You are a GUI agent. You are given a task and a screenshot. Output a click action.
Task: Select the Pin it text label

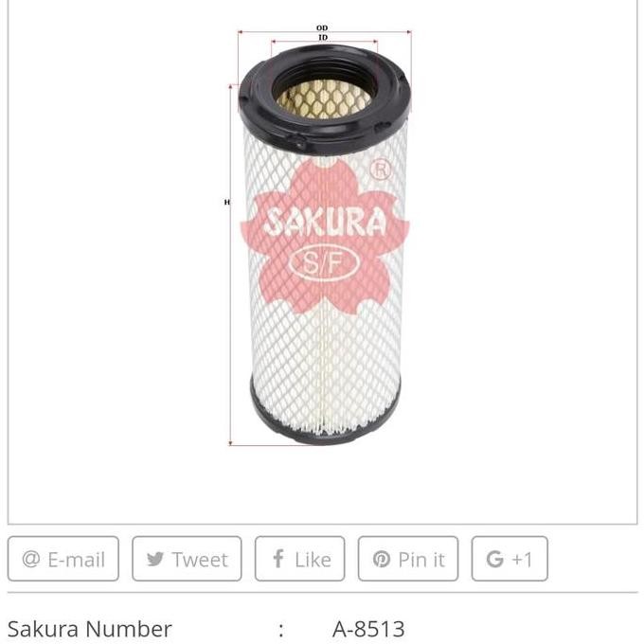point(421,560)
